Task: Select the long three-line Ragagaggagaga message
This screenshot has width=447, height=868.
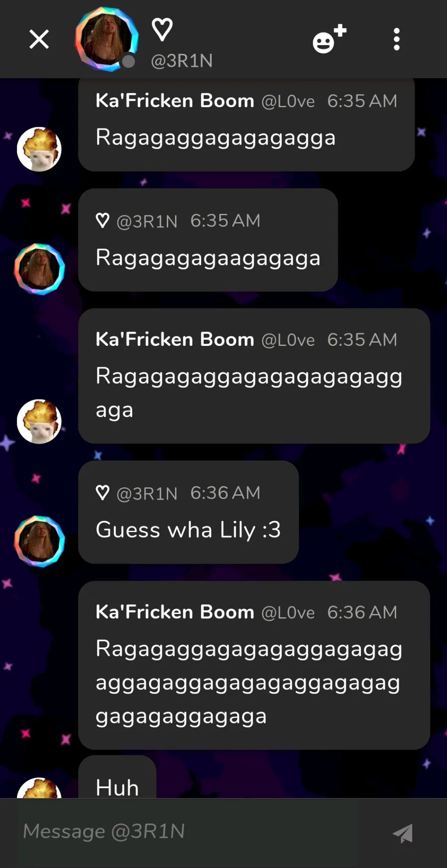Action: click(x=254, y=665)
